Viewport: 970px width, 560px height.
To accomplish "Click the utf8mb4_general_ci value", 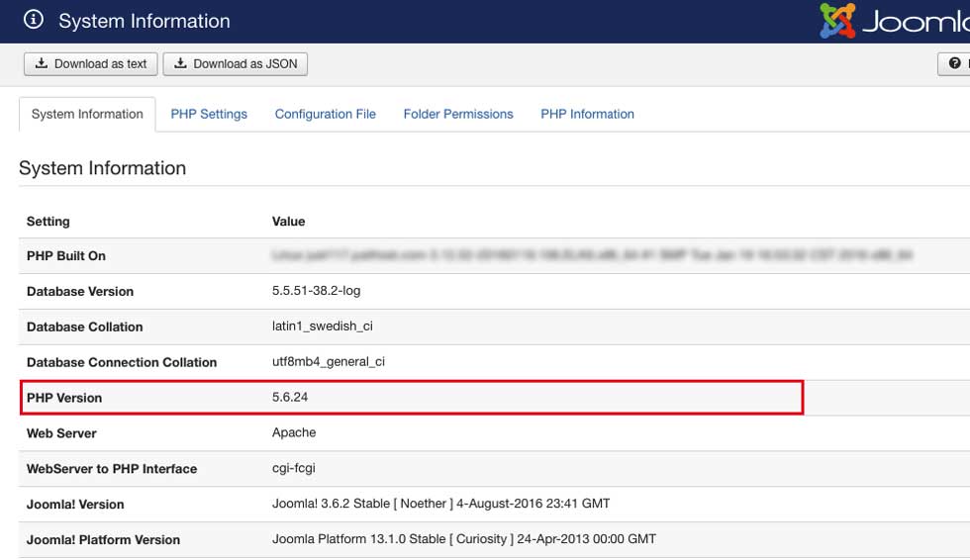I will point(329,361).
